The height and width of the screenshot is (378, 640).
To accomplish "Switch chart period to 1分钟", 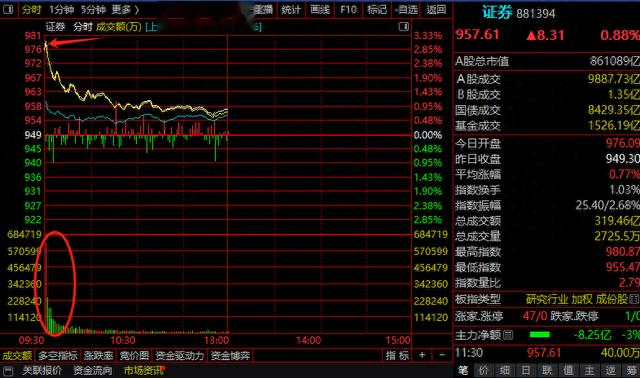I will 62,9.
